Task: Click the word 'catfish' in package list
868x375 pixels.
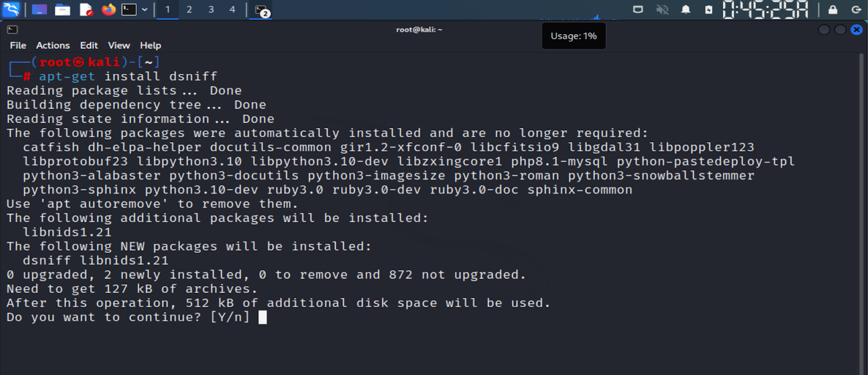Action: [x=51, y=147]
